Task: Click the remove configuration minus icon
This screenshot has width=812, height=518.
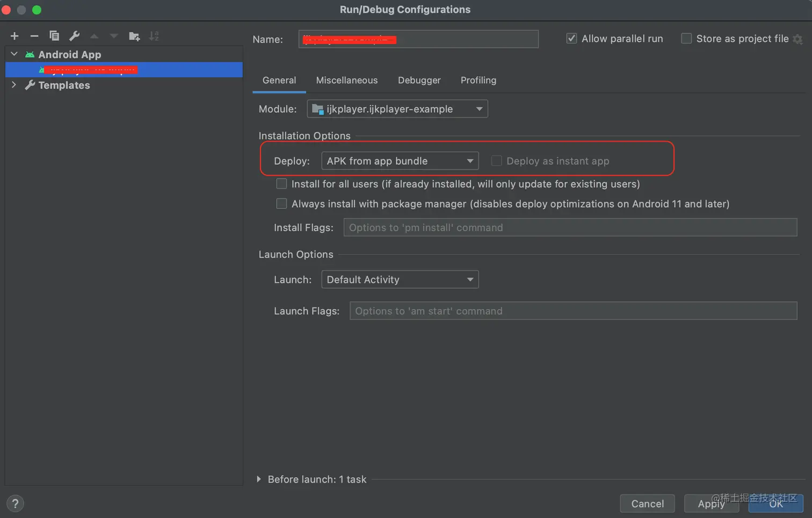Action: 34,36
